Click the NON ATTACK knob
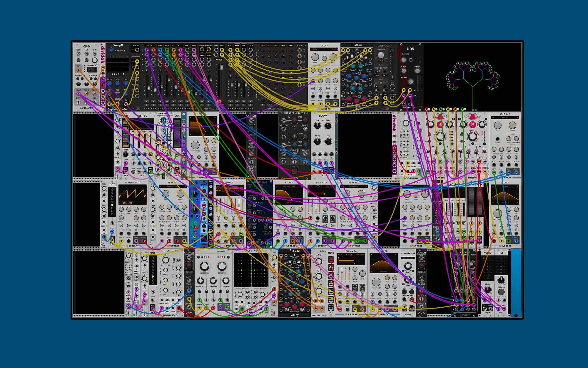 pos(404,71)
